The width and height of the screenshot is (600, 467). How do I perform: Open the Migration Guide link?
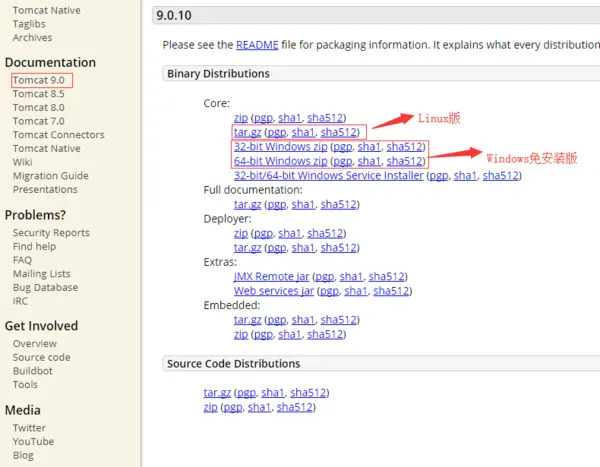(x=51, y=176)
